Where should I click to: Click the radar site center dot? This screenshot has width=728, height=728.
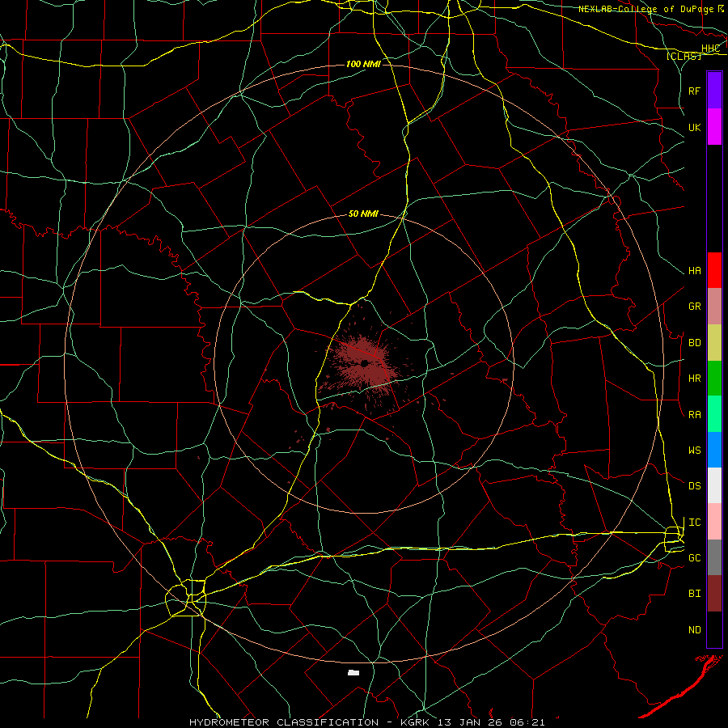365,363
